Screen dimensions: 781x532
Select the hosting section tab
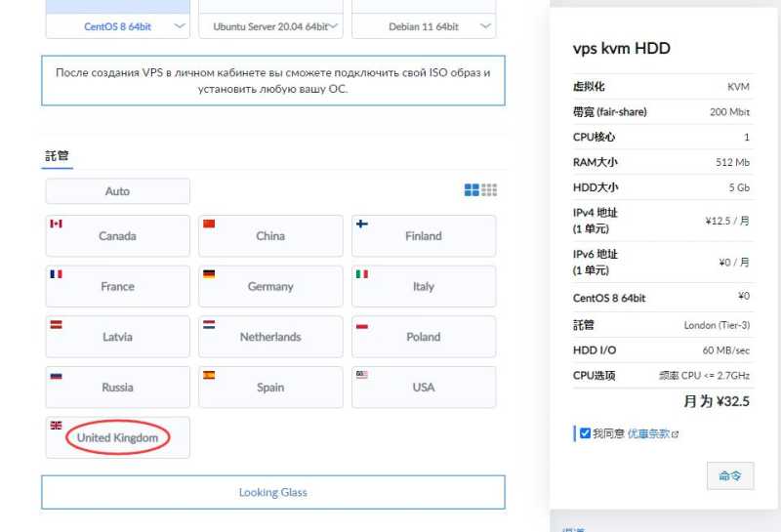click(x=57, y=156)
